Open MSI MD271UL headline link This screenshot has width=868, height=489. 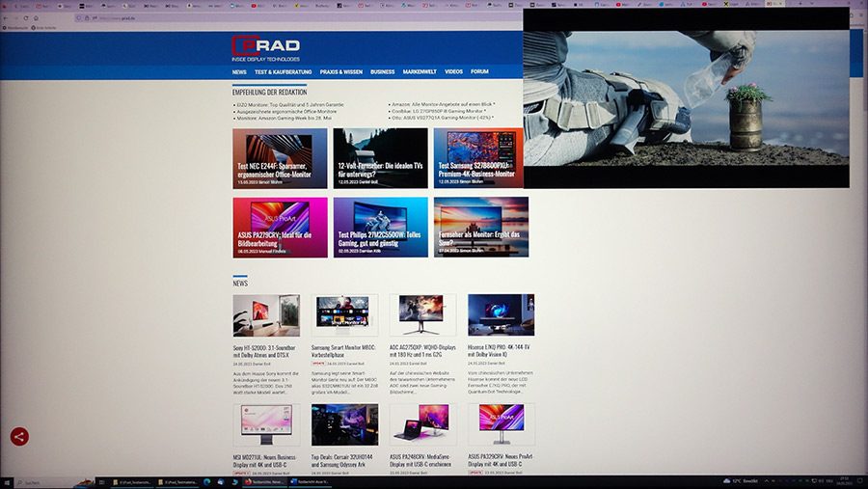point(264,461)
